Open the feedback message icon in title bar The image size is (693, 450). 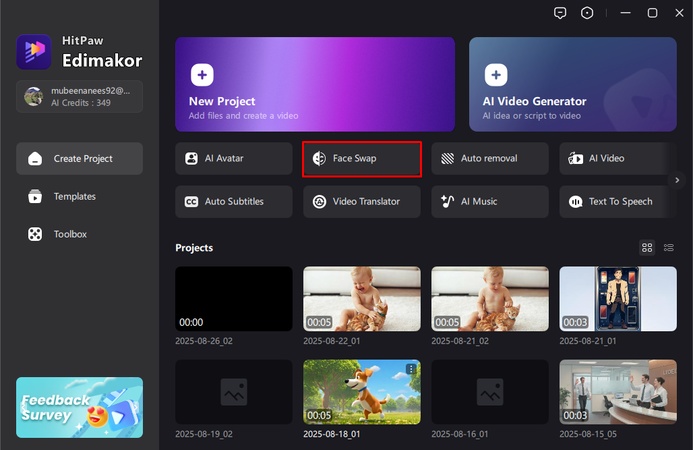560,13
